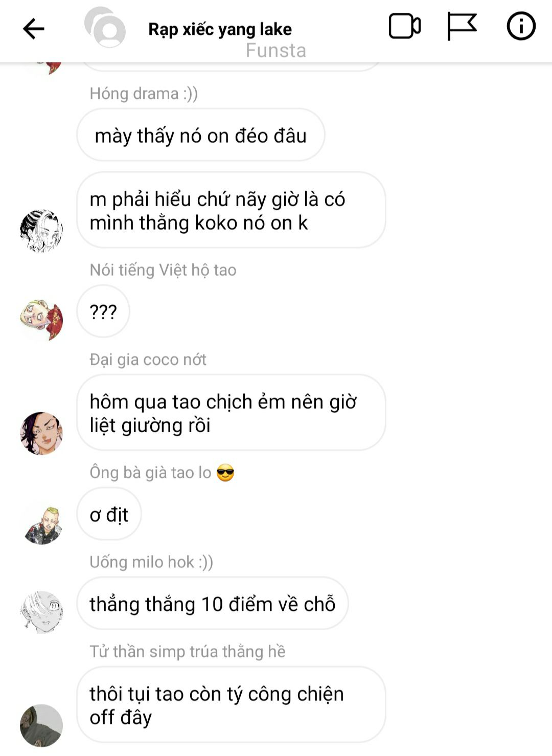Open group name Rạp xiếc yang lake
This screenshot has width=552, height=756.
tap(220, 29)
